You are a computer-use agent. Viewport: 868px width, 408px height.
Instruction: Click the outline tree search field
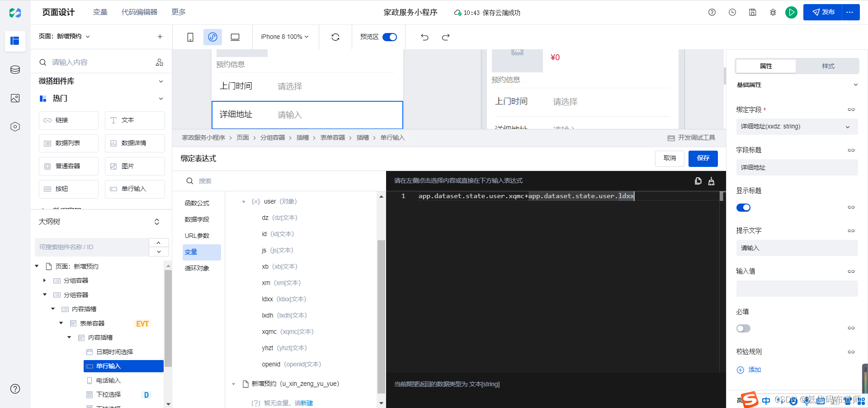click(x=92, y=247)
